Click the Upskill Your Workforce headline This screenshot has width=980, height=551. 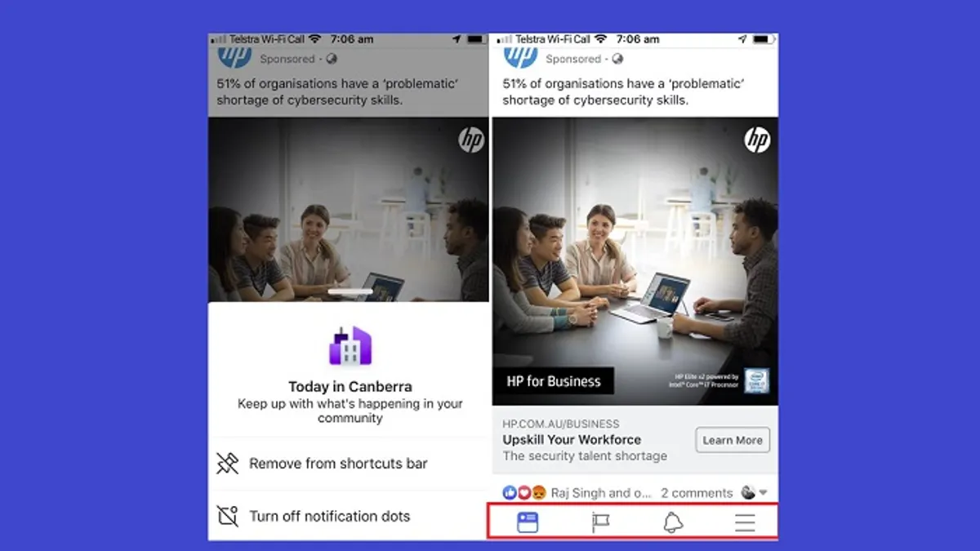point(572,439)
